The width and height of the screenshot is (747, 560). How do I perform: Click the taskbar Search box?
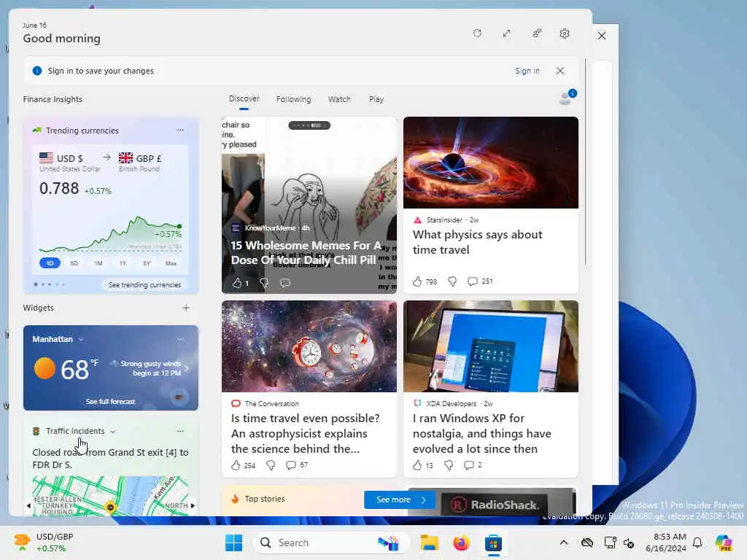(332, 542)
